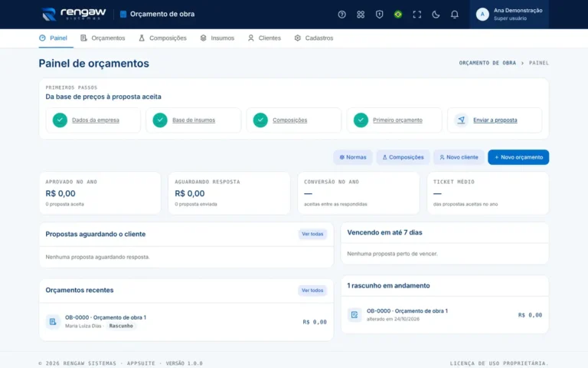The image size is (588, 368).
Task: Click edit icon in rascunho em andamento row
Action: pyautogui.click(x=354, y=314)
